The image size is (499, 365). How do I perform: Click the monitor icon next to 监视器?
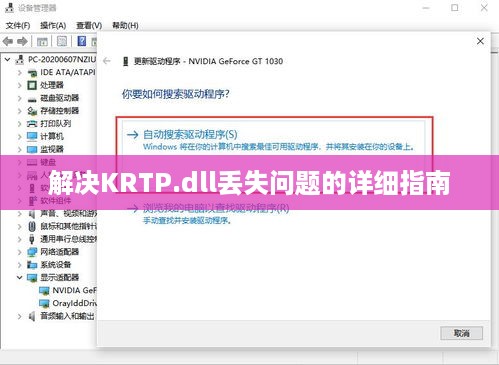(32, 149)
